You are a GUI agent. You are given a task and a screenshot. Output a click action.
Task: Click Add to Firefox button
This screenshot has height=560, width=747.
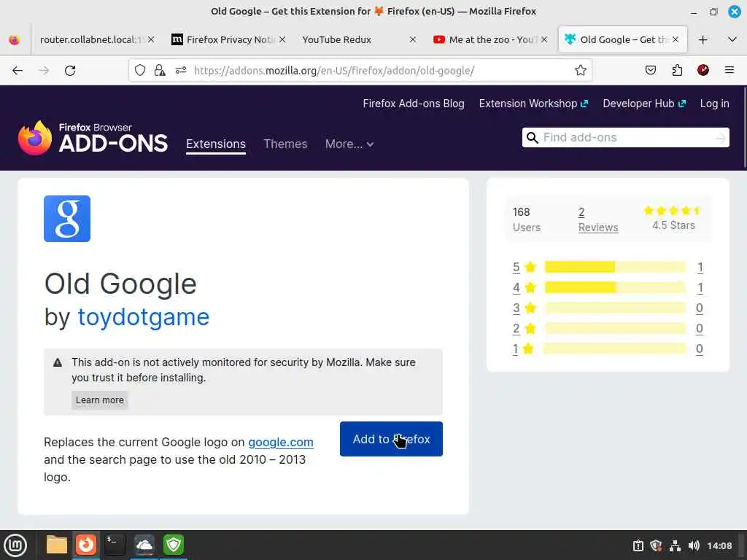(391, 438)
